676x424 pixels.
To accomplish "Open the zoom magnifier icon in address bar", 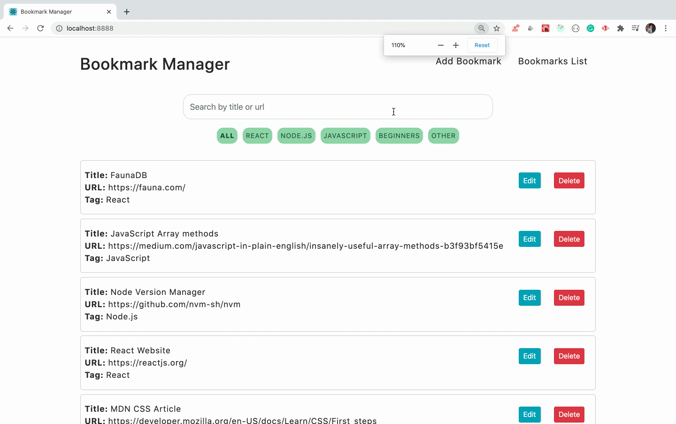I will point(481,28).
